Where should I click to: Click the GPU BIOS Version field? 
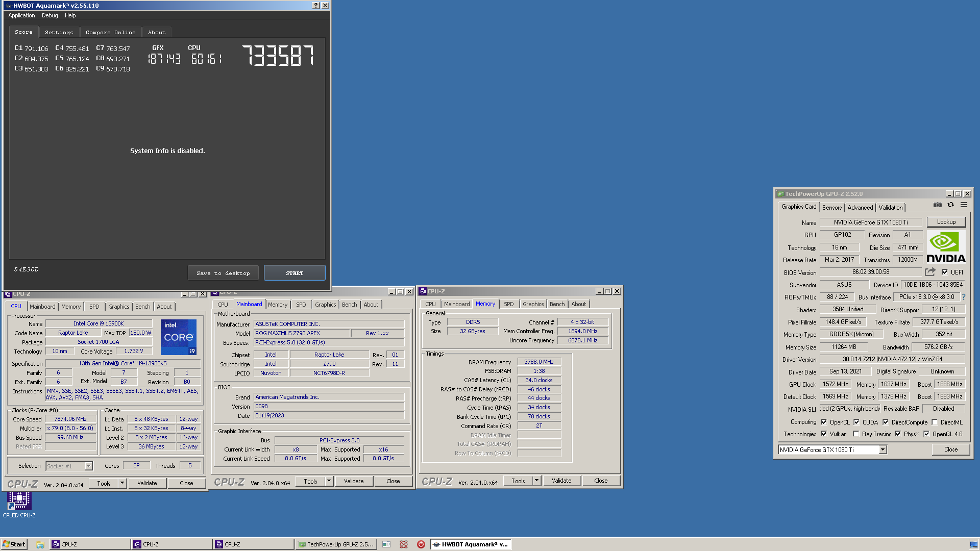tap(871, 272)
